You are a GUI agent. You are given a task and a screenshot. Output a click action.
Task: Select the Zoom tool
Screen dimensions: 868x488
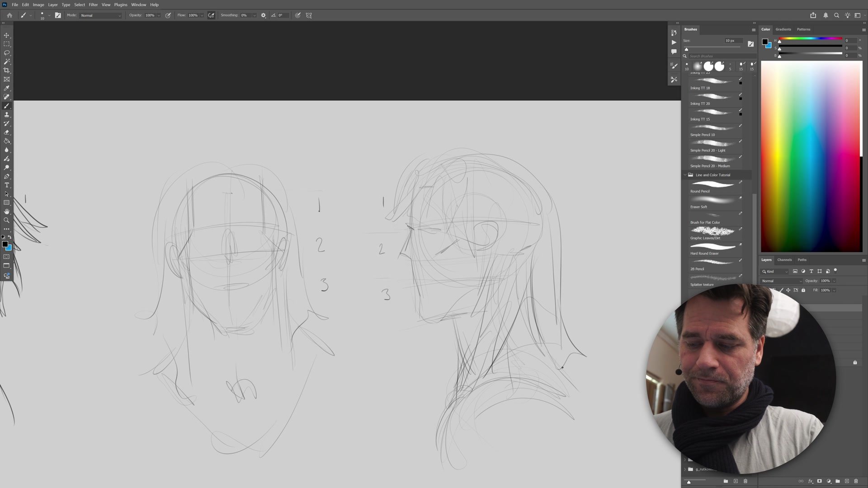coord(6,221)
